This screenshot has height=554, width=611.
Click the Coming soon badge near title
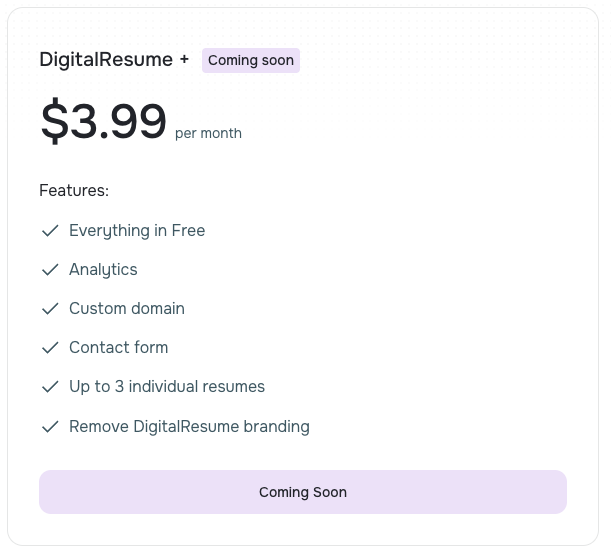coord(251,60)
